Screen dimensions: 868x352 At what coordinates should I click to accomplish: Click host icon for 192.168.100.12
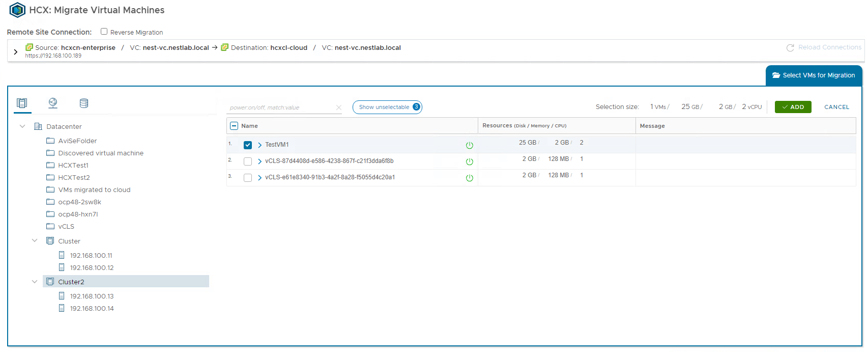point(62,267)
